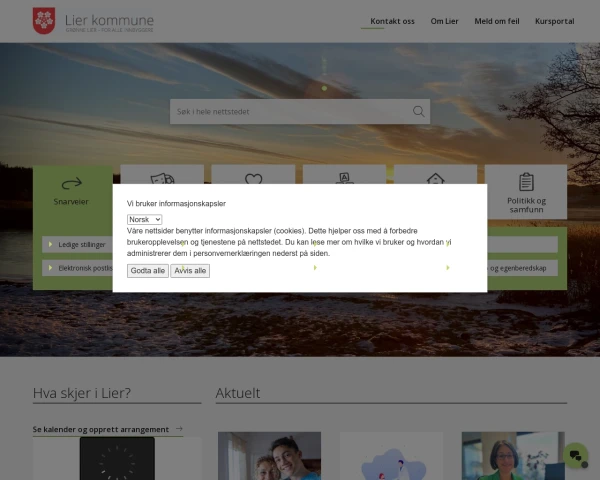Accept cookies with Godta alle
The height and width of the screenshot is (480, 600).
[148, 271]
